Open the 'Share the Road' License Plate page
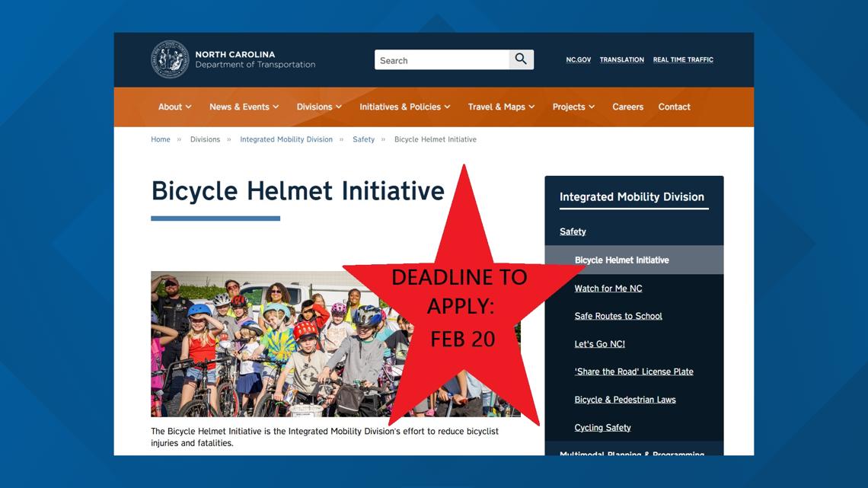Screen dimensions: 868x488 tap(635, 372)
